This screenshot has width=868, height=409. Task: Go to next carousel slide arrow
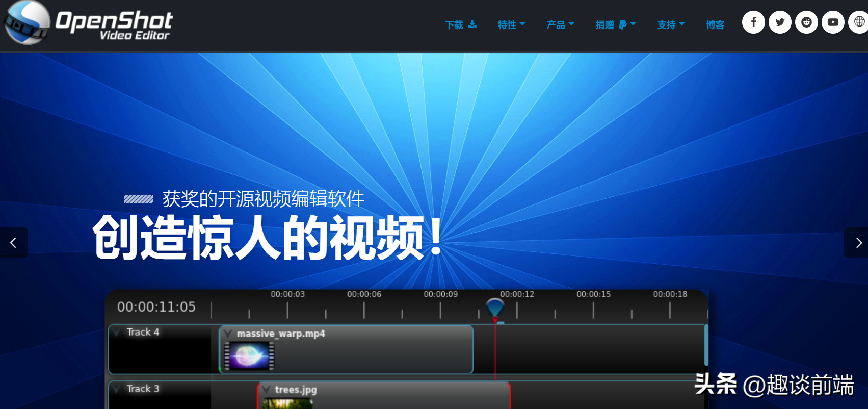[857, 243]
